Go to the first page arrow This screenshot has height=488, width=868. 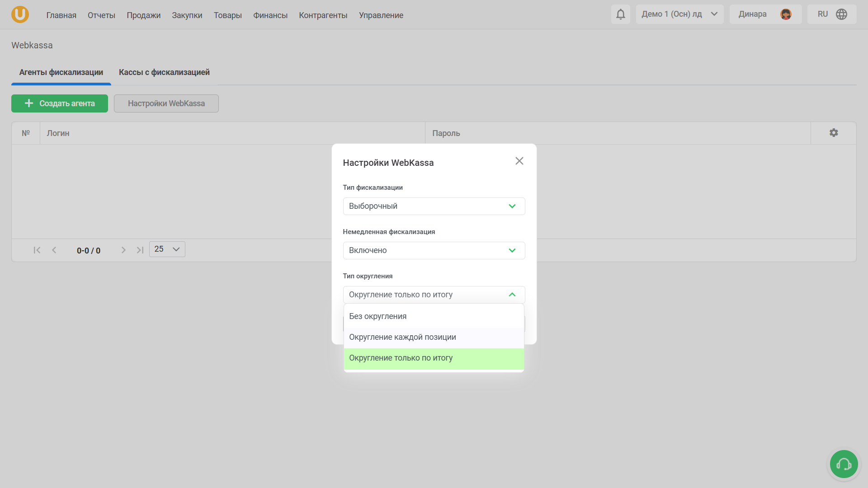point(37,250)
